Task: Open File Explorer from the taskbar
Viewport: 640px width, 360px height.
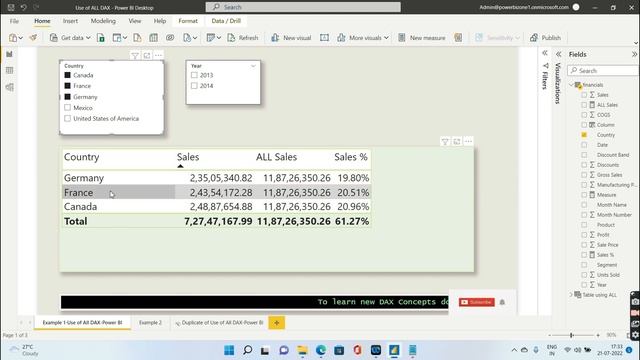Action: point(302,350)
